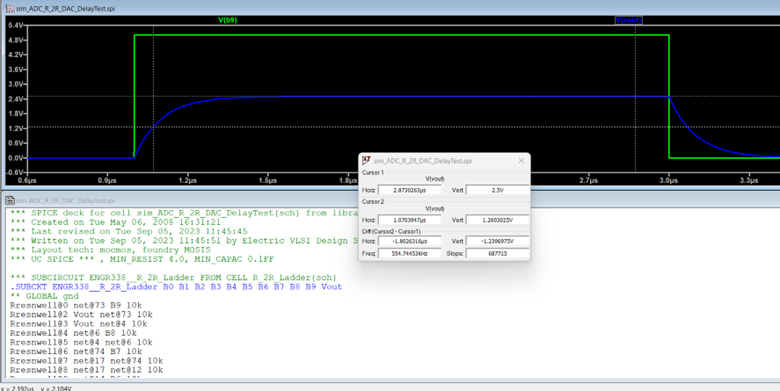Click the 'Last revised on Tue Sep 05' line

tap(128, 231)
